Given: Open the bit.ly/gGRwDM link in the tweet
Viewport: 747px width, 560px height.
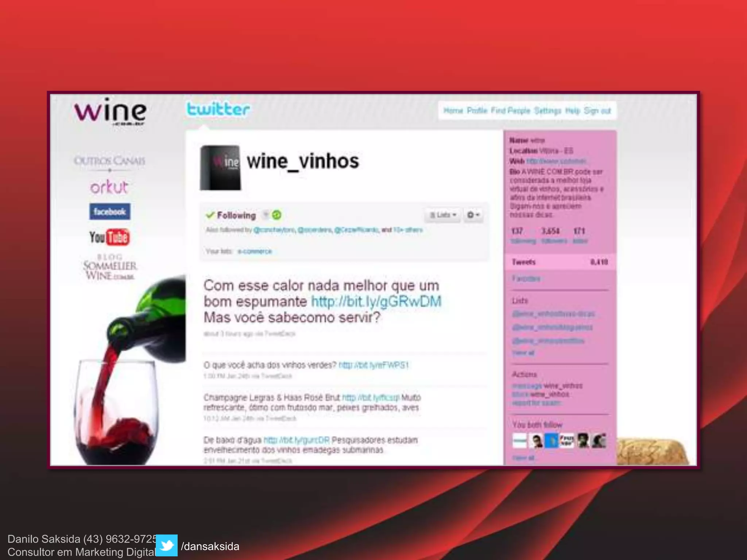Looking at the screenshot, I should pyautogui.click(x=376, y=302).
